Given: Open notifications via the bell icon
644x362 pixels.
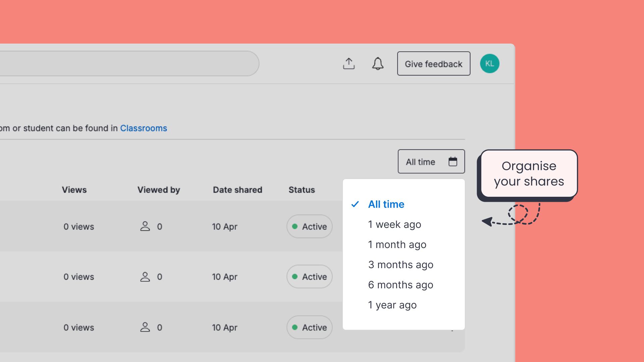Looking at the screenshot, I should click(x=378, y=64).
